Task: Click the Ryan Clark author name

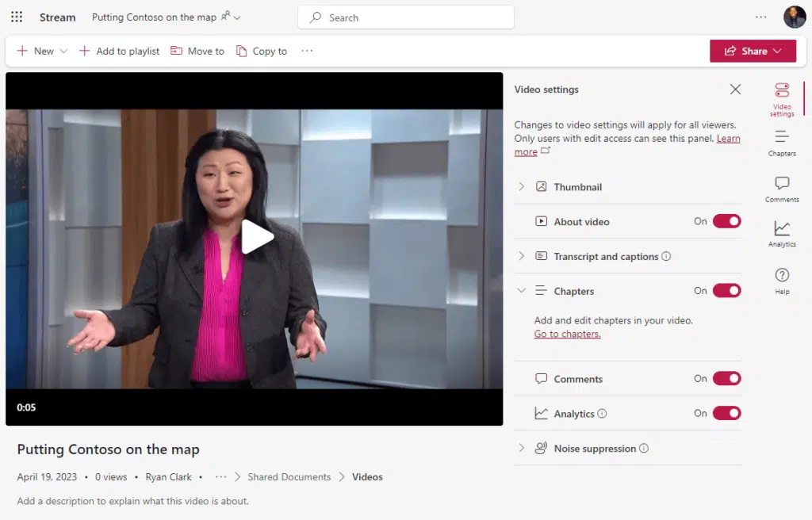Action: point(168,477)
